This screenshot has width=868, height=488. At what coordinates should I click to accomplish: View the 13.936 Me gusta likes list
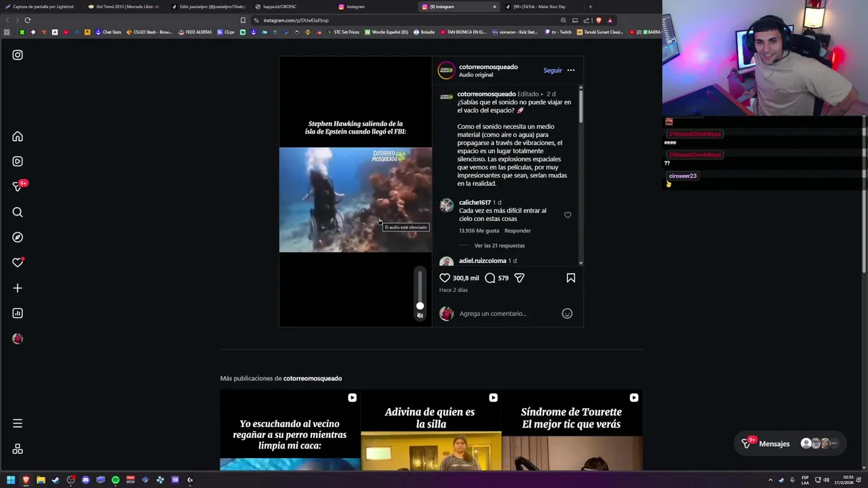479,230
